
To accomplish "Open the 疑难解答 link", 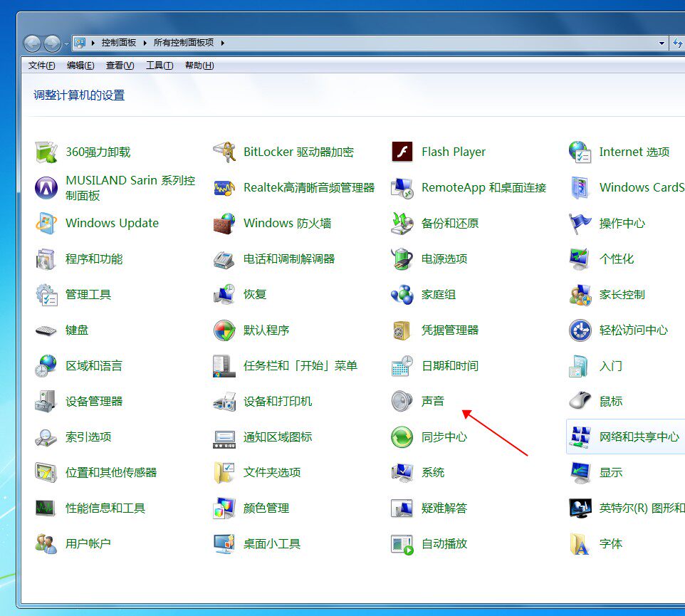I will (x=444, y=508).
